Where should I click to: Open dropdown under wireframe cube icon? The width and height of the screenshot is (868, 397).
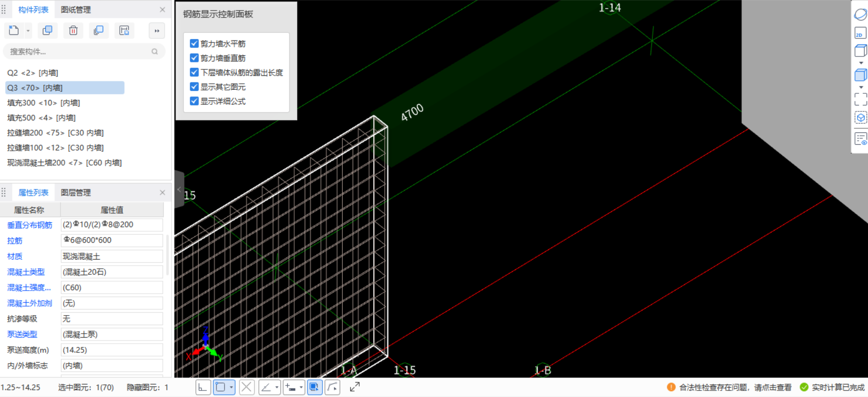tap(861, 63)
